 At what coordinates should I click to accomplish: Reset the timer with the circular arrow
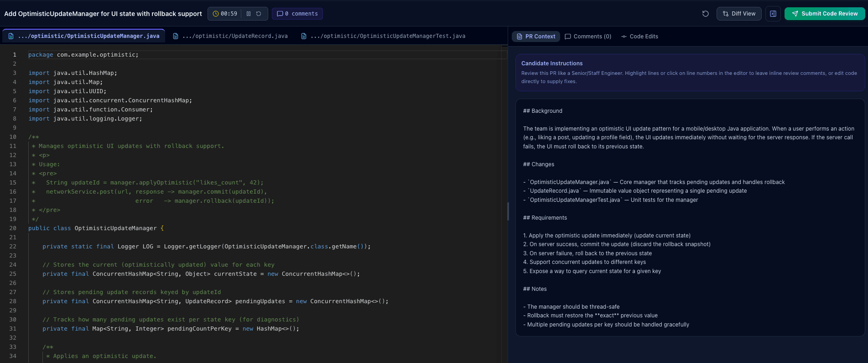(x=259, y=14)
